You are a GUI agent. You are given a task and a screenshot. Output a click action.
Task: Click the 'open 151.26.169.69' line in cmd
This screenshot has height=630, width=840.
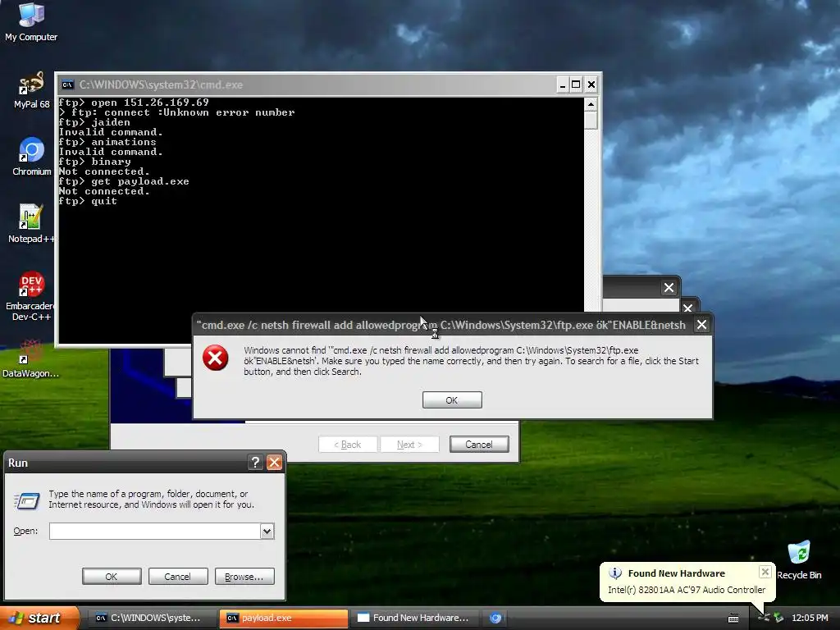click(134, 103)
